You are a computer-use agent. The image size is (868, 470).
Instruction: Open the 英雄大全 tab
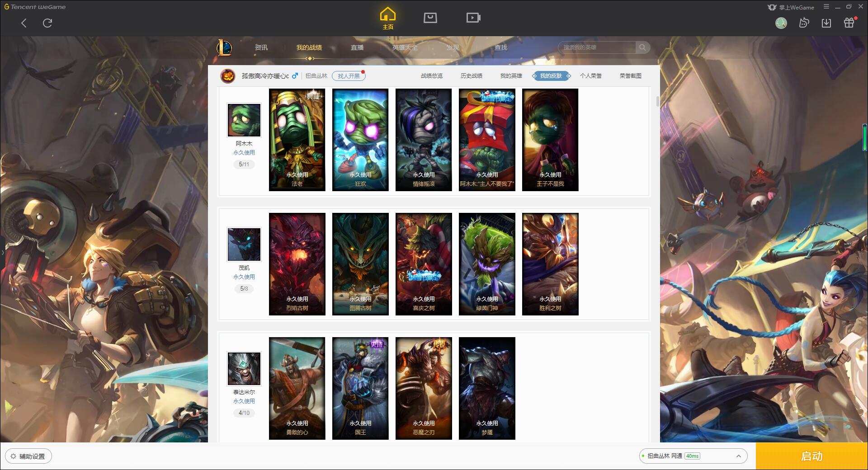point(405,47)
